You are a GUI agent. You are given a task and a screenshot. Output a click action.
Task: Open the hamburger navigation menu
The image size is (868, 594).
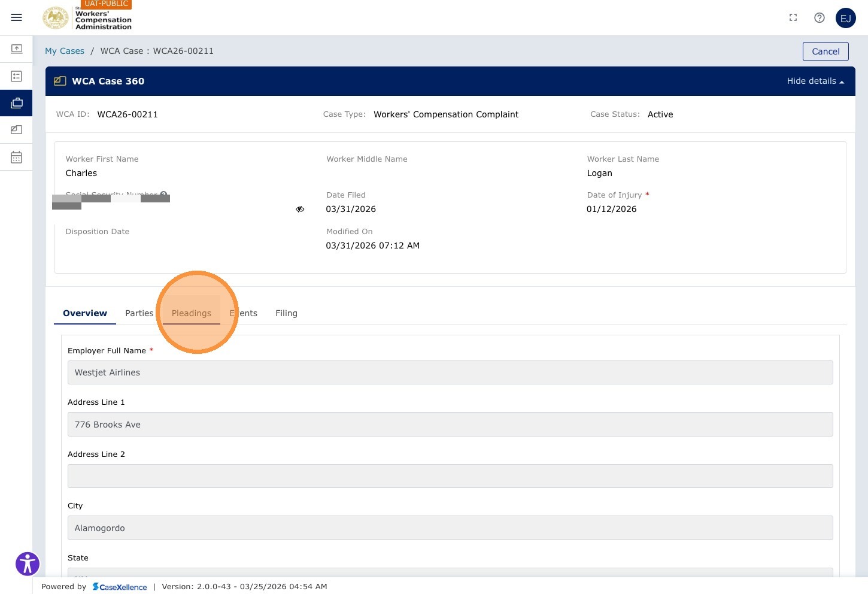(x=17, y=17)
